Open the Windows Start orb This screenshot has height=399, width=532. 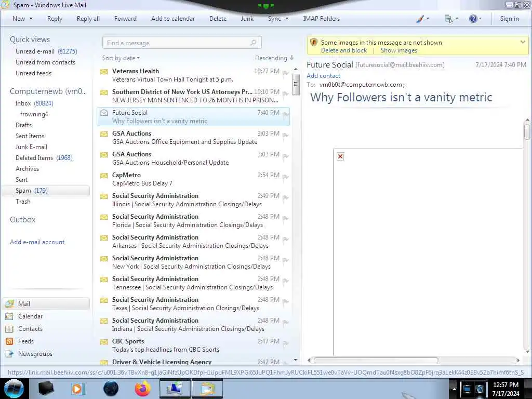tap(14, 389)
